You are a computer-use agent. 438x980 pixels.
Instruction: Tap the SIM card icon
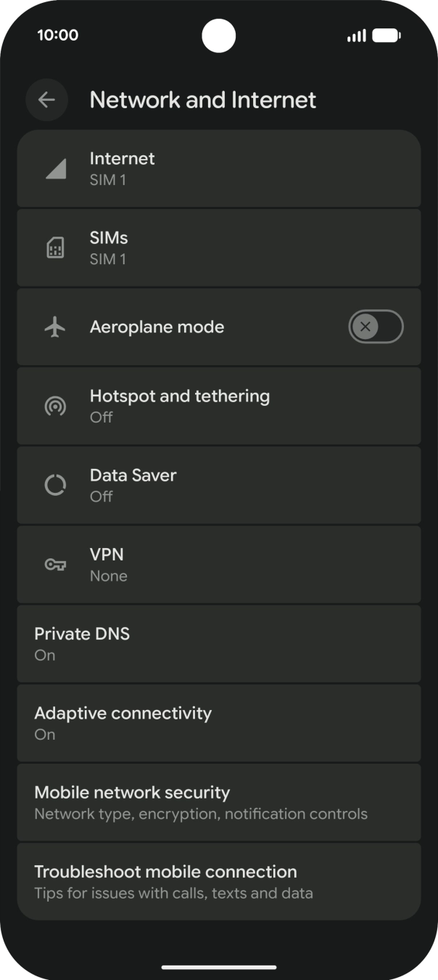[x=56, y=248]
